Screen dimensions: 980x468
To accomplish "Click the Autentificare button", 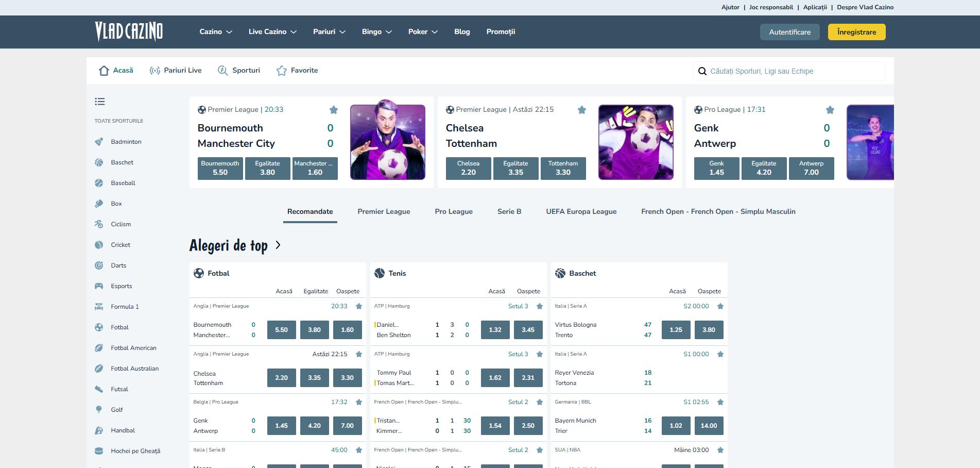I will (790, 32).
